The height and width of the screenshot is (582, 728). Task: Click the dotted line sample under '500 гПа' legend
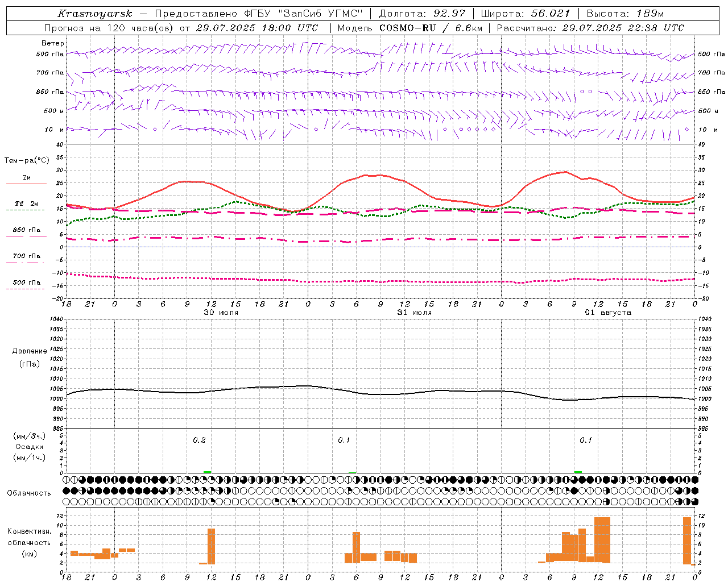tap(25, 289)
